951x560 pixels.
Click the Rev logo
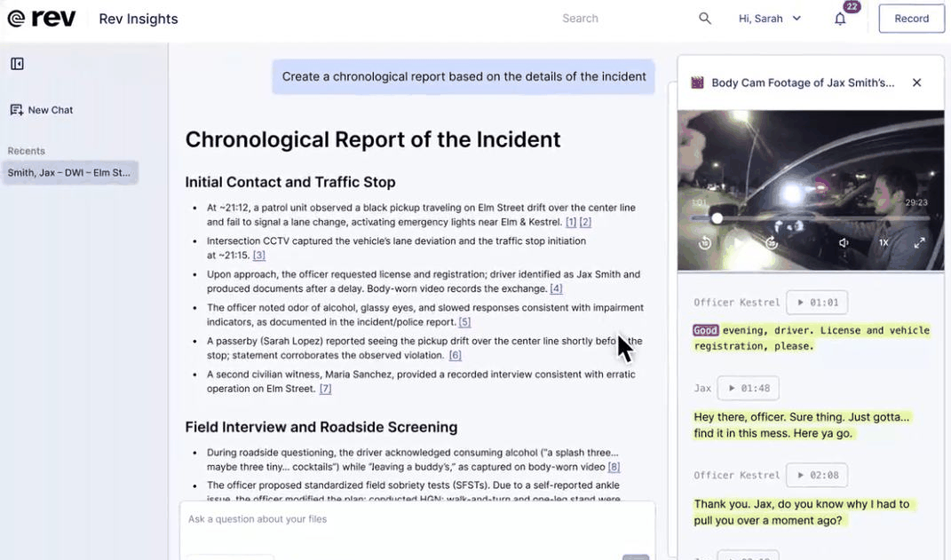(x=41, y=19)
